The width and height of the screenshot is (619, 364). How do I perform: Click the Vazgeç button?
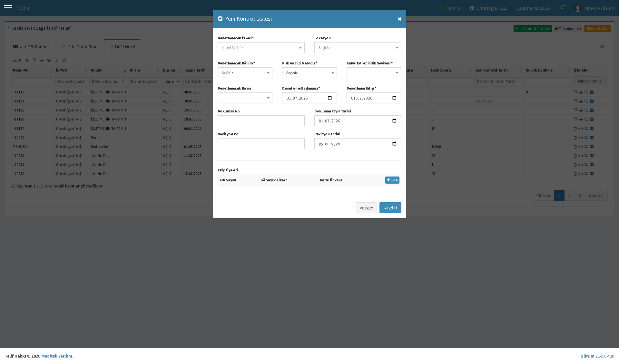366,208
